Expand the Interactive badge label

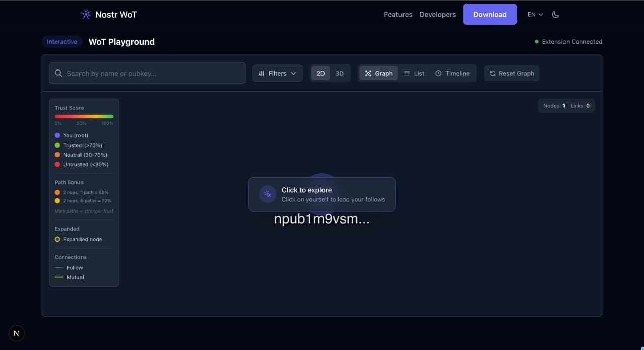pyautogui.click(x=62, y=42)
